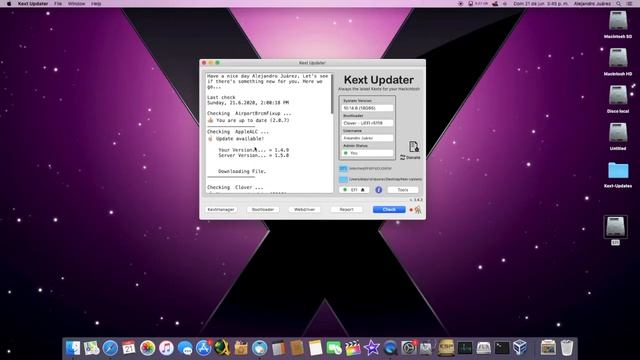The image size is (640, 360).
Task: Click the System Version field
Action: point(367,108)
